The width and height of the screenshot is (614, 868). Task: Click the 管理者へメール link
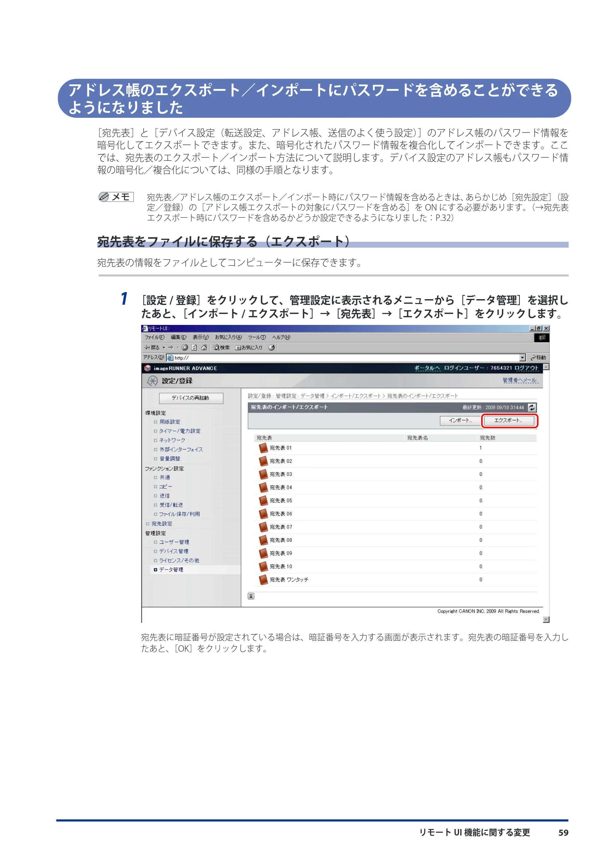tap(520, 380)
